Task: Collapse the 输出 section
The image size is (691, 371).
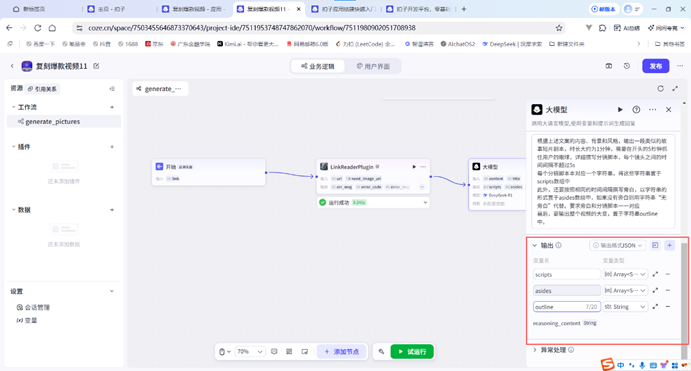Action: pos(535,245)
